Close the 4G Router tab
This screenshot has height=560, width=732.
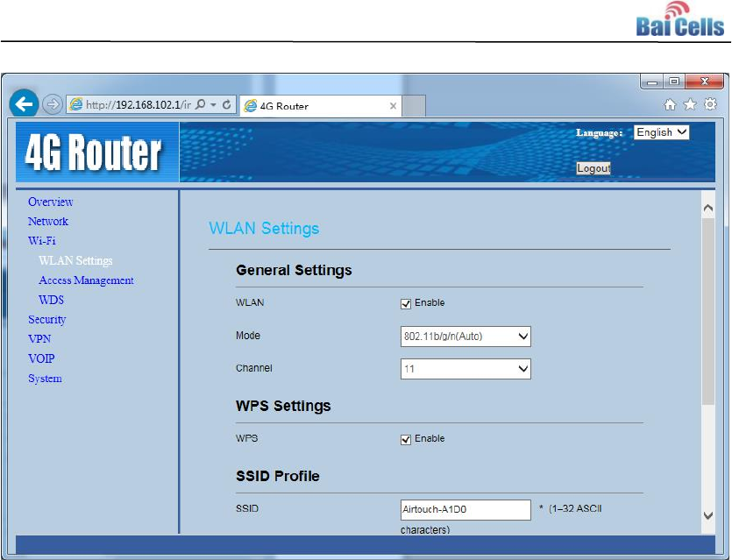tap(393, 106)
